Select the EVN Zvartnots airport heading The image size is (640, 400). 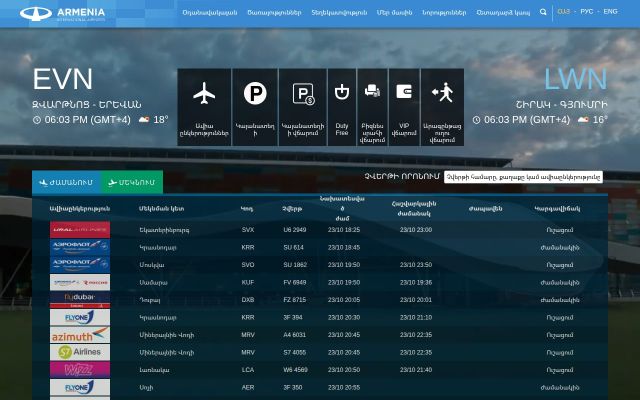[63, 79]
